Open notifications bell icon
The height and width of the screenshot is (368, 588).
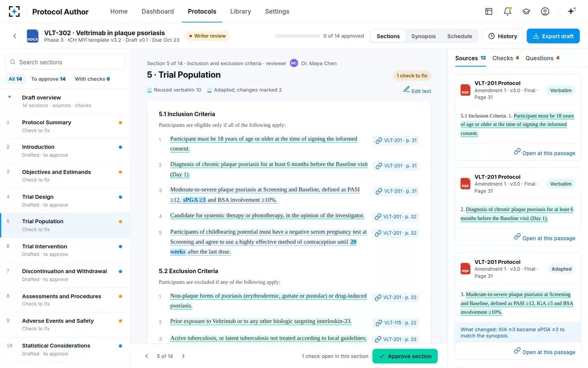pyautogui.click(x=508, y=11)
